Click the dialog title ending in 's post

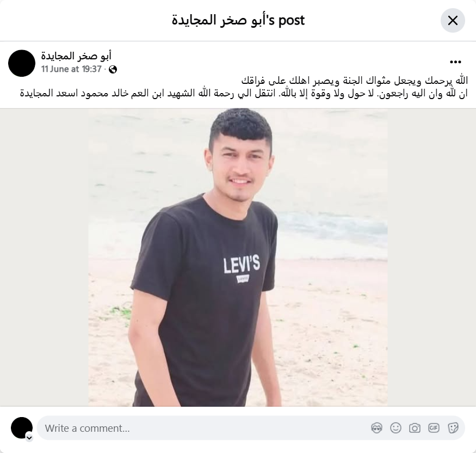click(238, 20)
